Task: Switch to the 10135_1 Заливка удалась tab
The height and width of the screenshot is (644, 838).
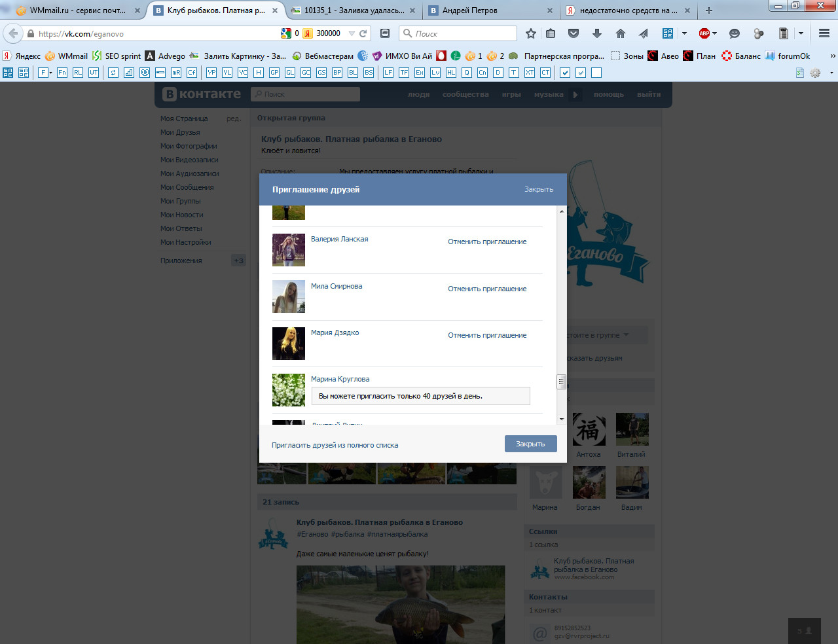Action: pyautogui.click(x=354, y=10)
